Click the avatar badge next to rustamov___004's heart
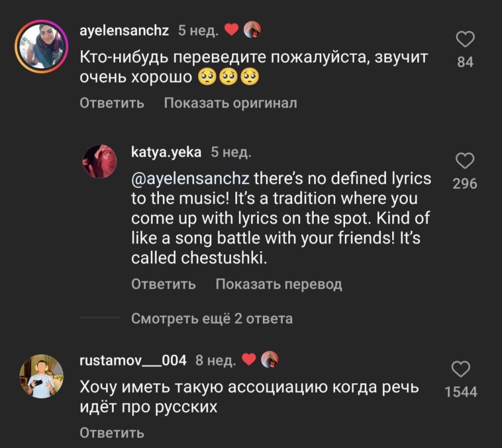 270,359
